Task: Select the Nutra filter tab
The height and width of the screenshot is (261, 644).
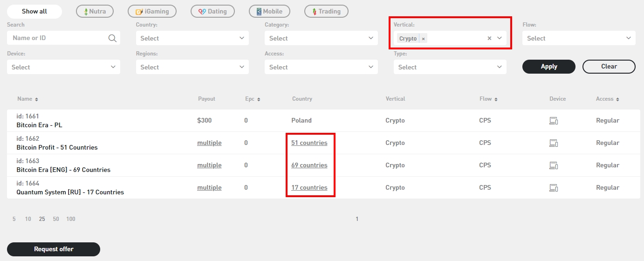Action: coord(95,11)
